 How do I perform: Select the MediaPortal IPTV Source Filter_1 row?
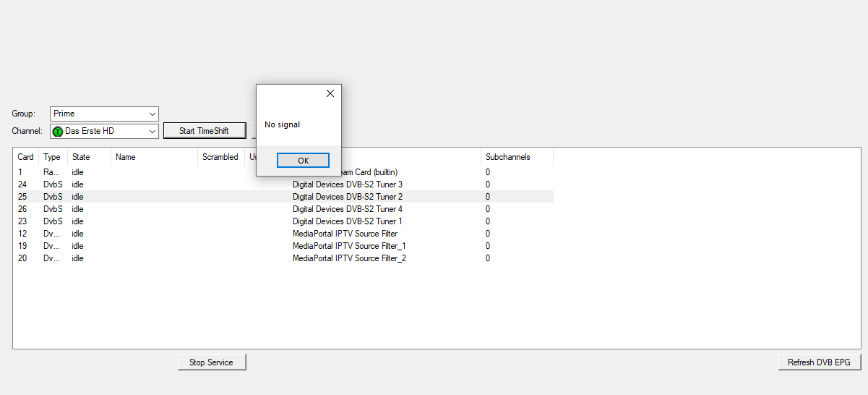(349, 246)
